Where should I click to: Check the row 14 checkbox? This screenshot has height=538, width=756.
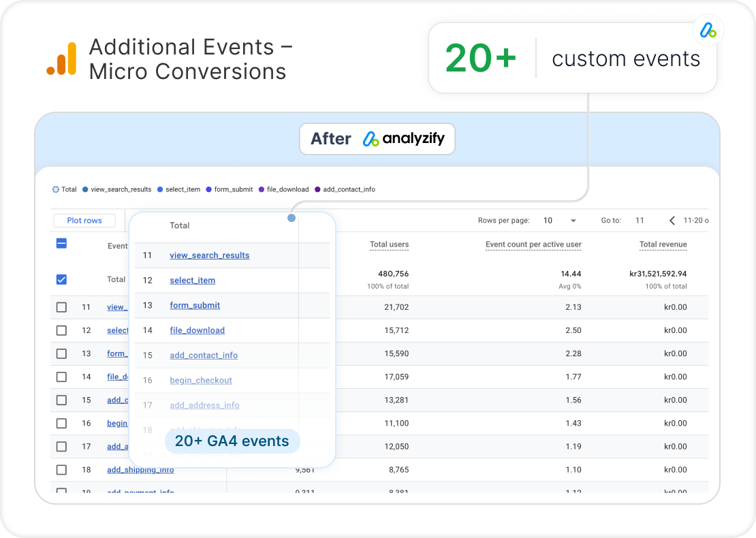coord(61,377)
